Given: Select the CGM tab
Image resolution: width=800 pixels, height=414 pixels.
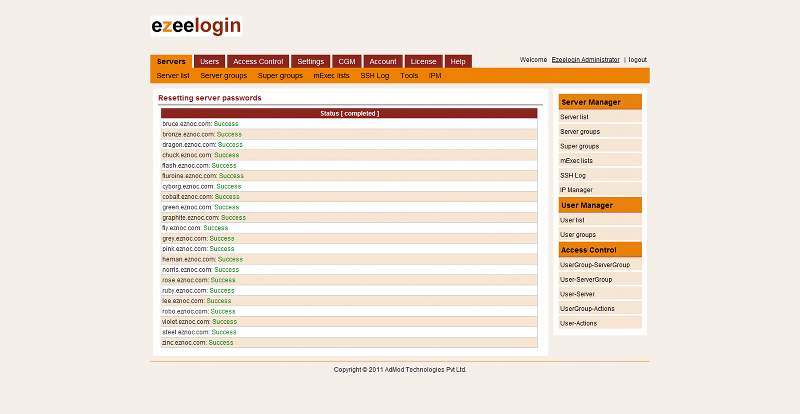Looking at the screenshot, I should click(346, 61).
